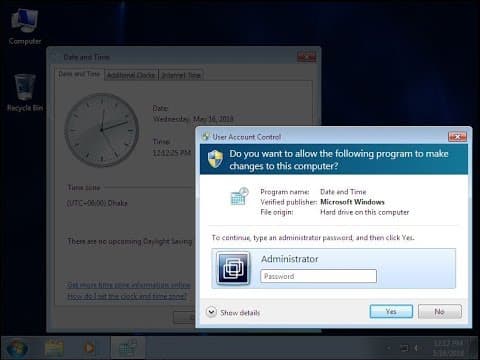Close the Date and Time window
The width and height of the screenshot is (480, 360).
point(306,57)
